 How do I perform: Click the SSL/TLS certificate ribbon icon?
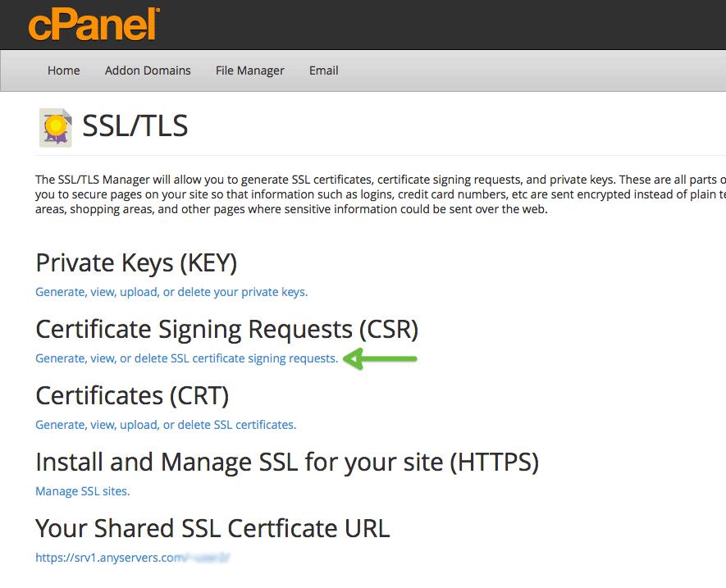[x=56, y=127]
